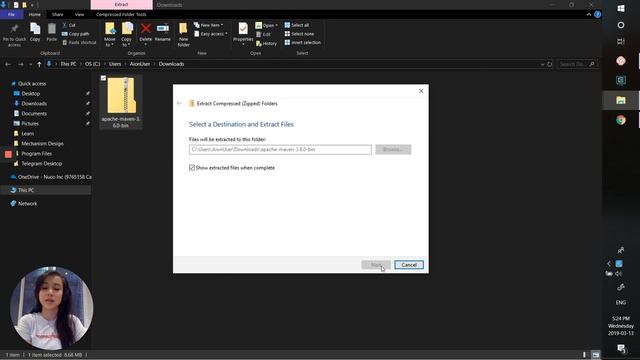Screen dimensions: 640x360
Task: Click the Rename ribbon icon
Action: (x=162, y=33)
